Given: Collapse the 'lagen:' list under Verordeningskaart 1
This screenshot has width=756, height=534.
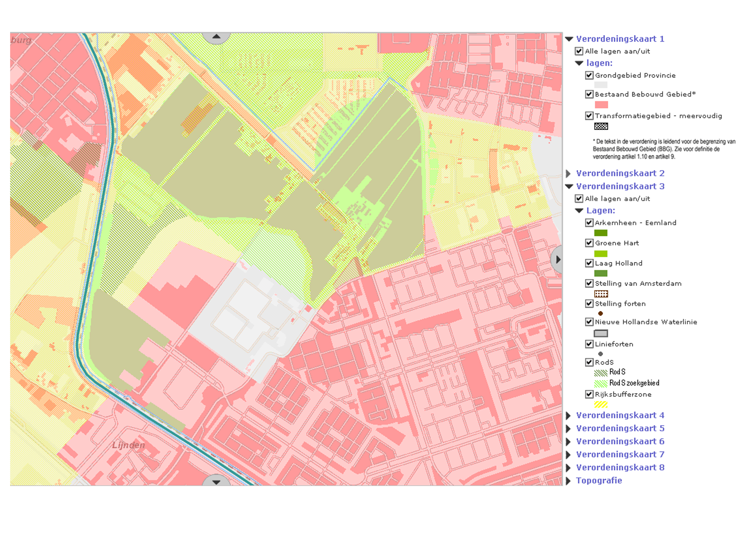Looking at the screenshot, I should tap(579, 63).
